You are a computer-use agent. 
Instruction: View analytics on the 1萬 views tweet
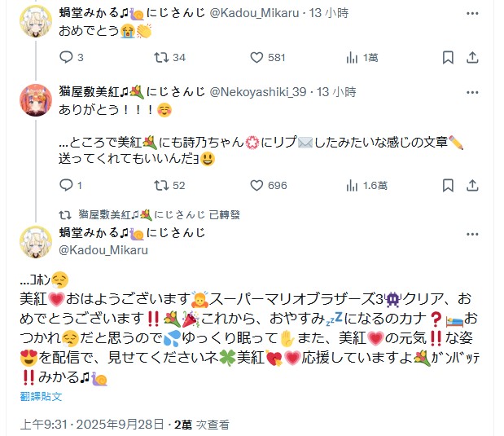353,58
